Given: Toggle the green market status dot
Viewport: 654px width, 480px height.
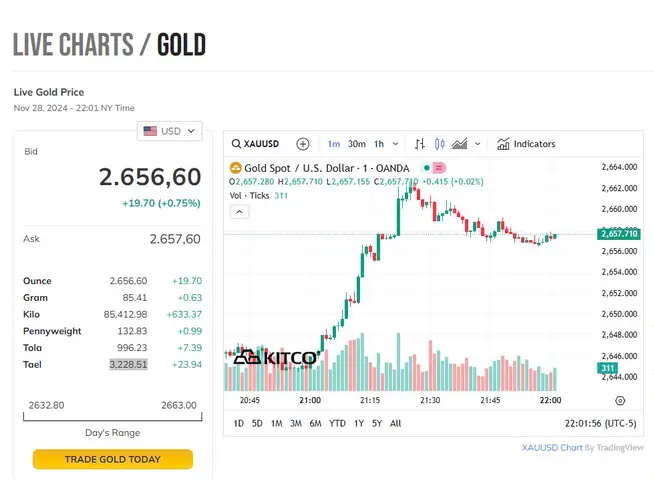Looking at the screenshot, I should click(427, 168).
